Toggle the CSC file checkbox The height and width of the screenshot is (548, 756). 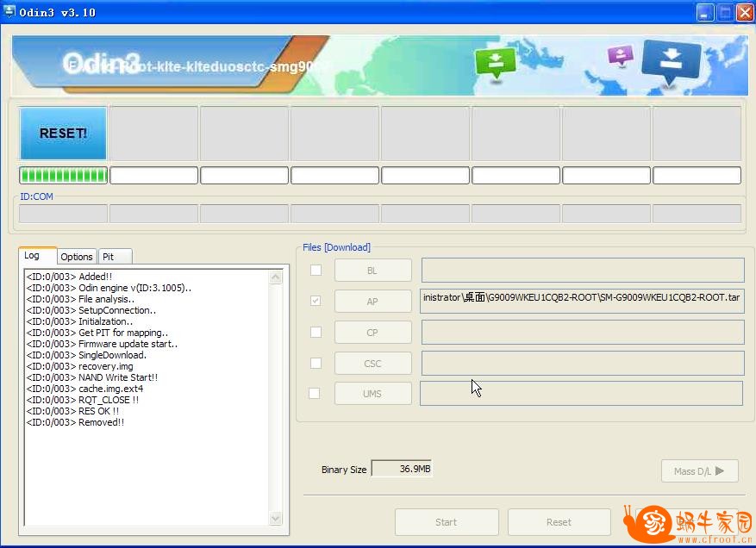point(316,363)
